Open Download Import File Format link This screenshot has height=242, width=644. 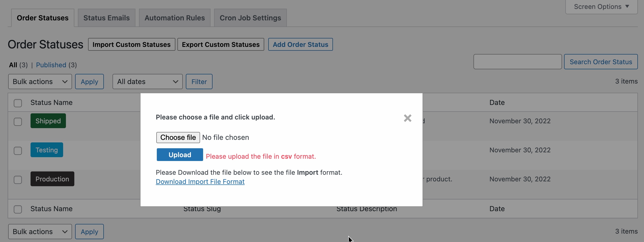[200, 181]
